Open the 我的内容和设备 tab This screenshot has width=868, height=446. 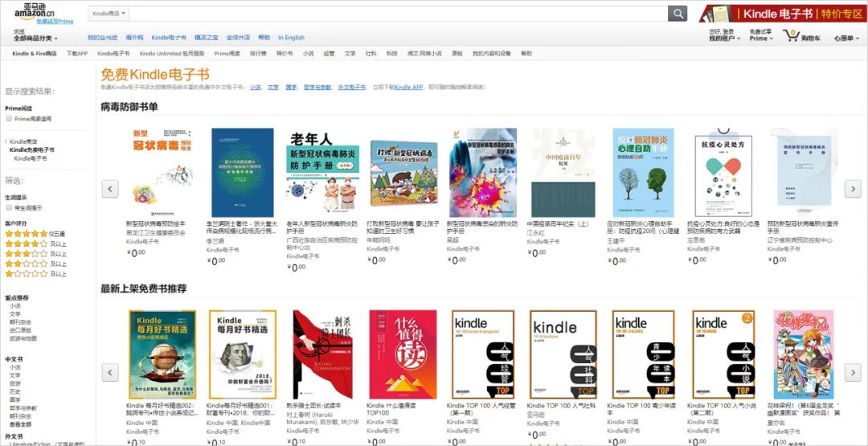tap(492, 54)
